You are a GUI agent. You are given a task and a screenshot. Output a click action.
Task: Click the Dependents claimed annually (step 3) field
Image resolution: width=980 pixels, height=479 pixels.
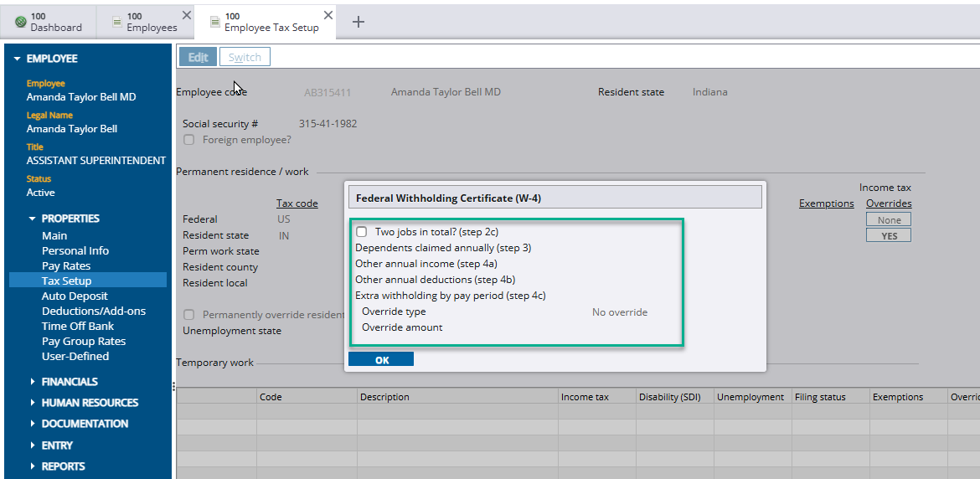point(443,247)
